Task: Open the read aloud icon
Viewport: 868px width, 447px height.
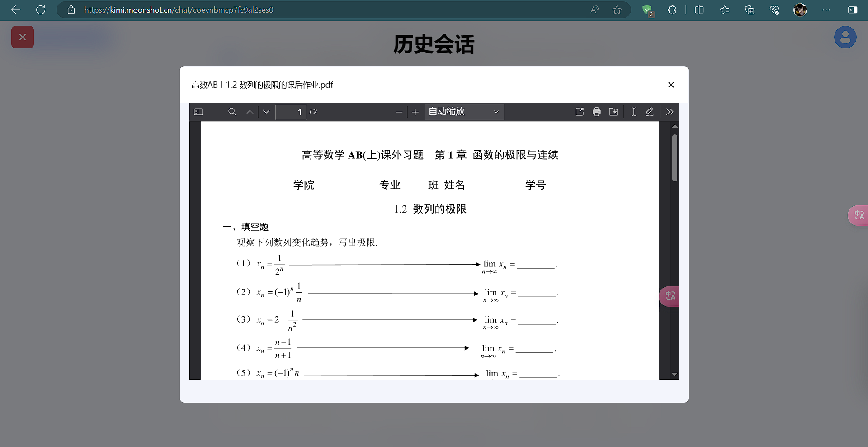Action: pyautogui.click(x=594, y=10)
